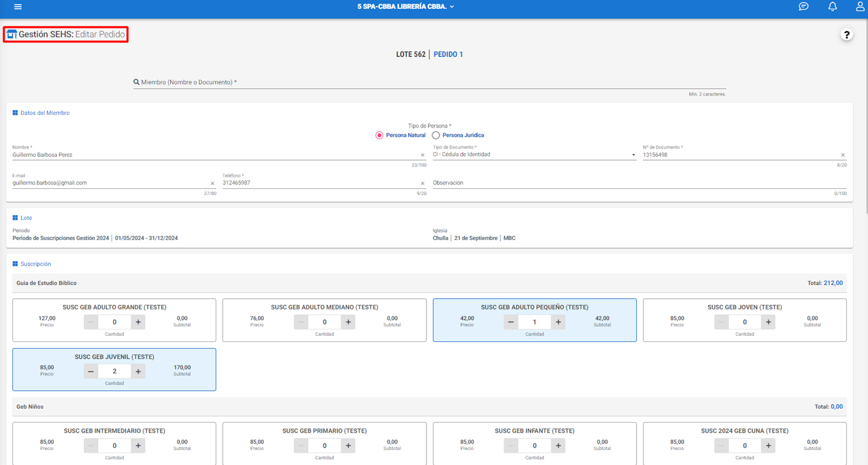The width and height of the screenshot is (868, 465).
Task: Click the 127,00 price of ADULTO GRANDE
Action: point(47,318)
